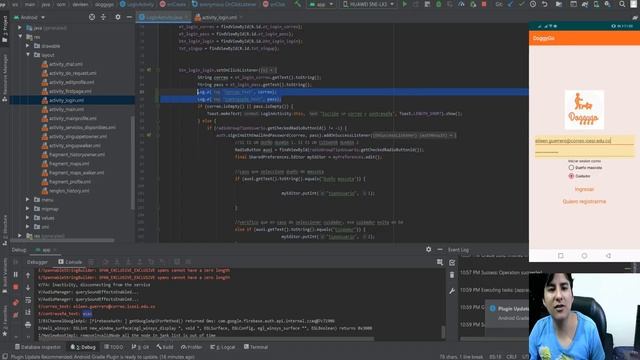
Task: Click the green Debug bug icon in toolbar
Action: coord(438,4)
